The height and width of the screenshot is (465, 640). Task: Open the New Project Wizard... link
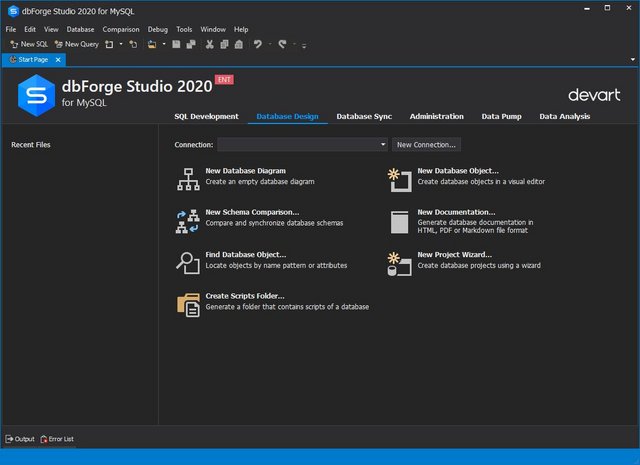coord(455,254)
